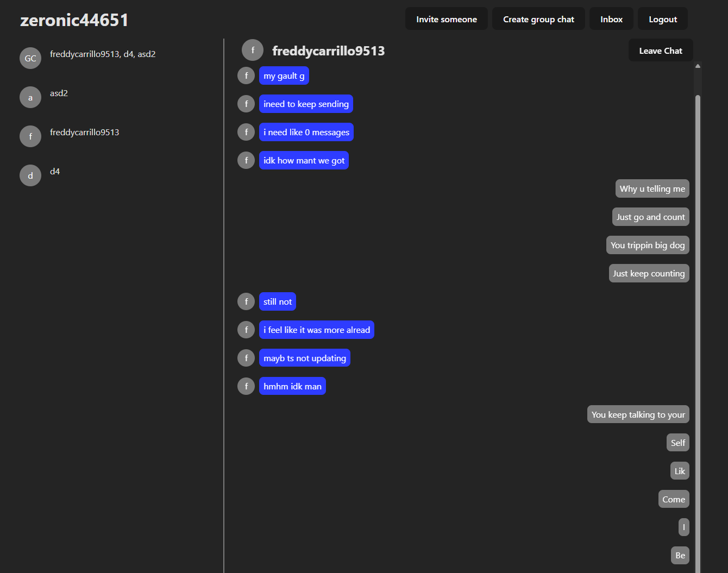728x573 pixels.
Task: Click avatar beside "i need like 0 messages"
Action: pyautogui.click(x=246, y=132)
